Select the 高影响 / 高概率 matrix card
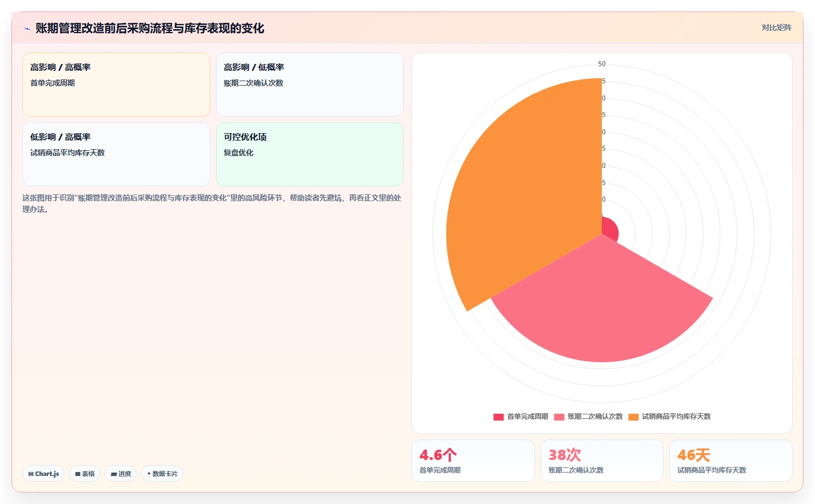The image size is (815, 504). pyautogui.click(x=116, y=85)
